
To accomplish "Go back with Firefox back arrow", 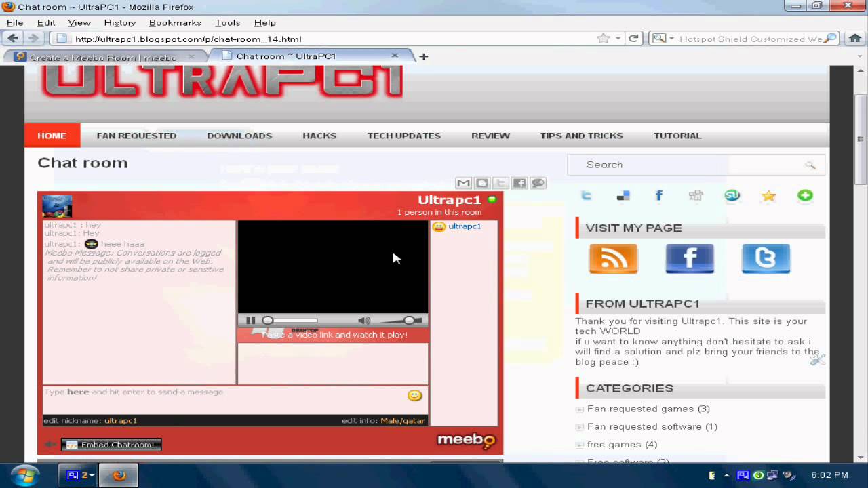I will point(13,39).
